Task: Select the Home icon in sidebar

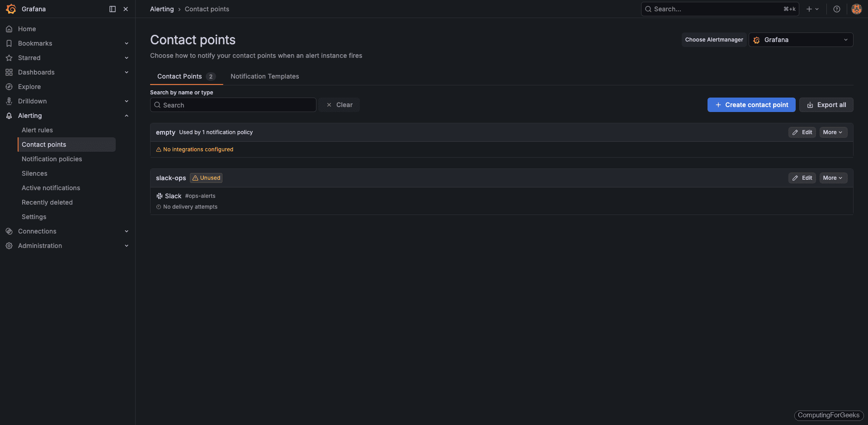Action: coord(9,28)
